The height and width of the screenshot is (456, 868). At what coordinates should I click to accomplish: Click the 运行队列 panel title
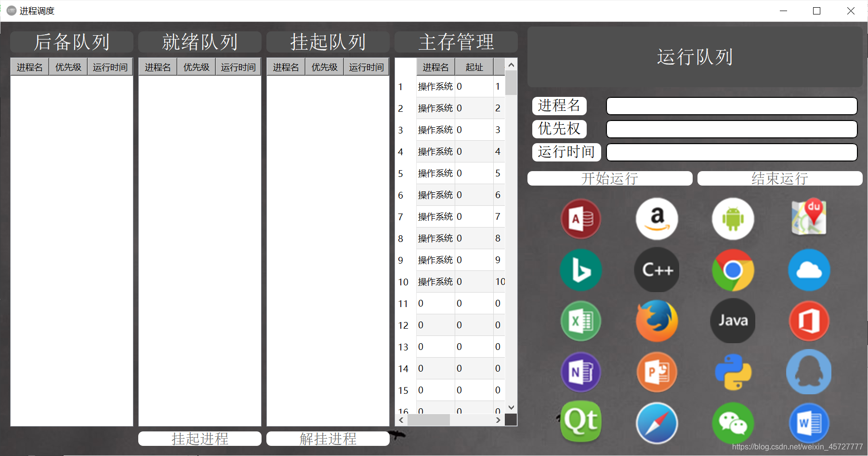coord(695,57)
